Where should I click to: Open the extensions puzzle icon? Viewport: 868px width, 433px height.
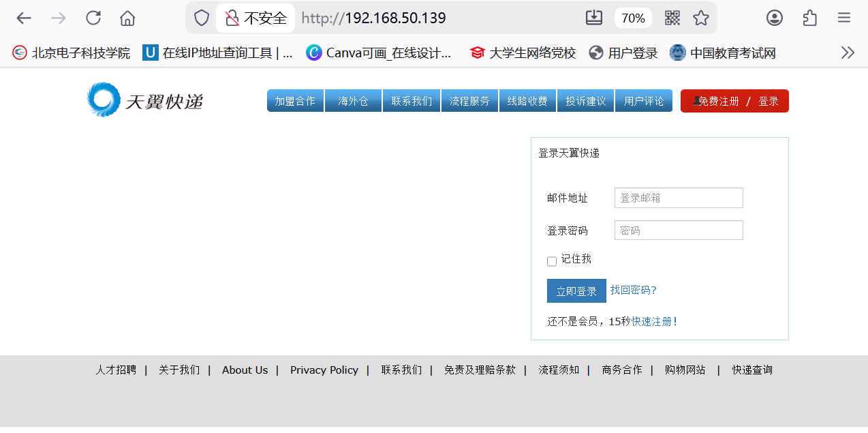click(x=809, y=18)
